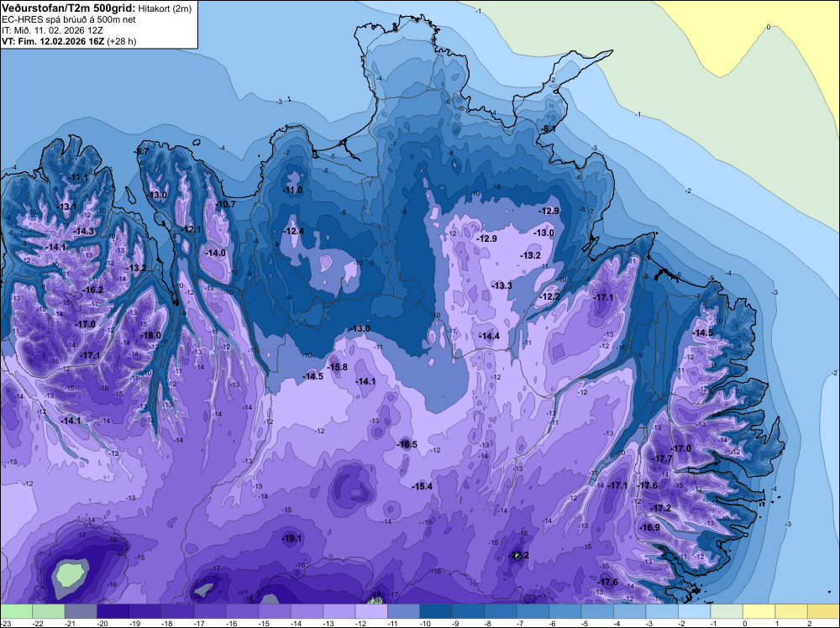
Task: Click the -11.0 temperature label
Action: pyautogui.click(x=292, y=190)
